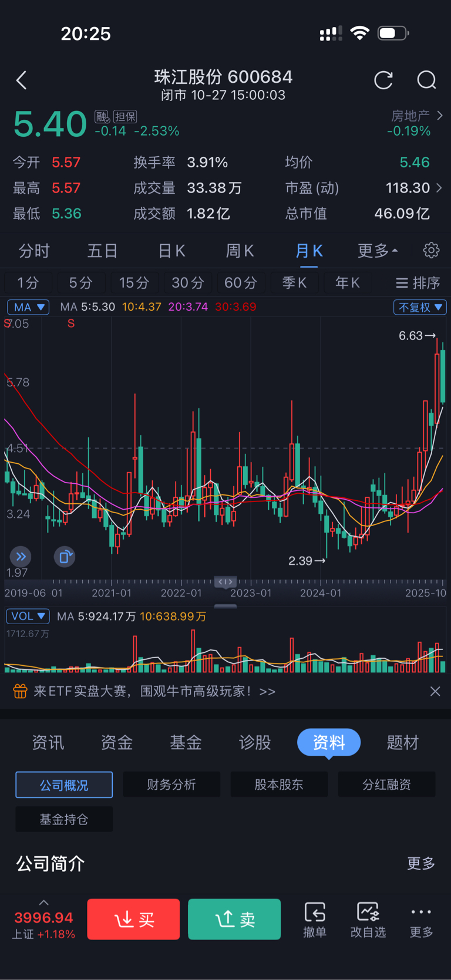451x980 pixels.
Task: Tap the ETF contest gift icon
Action: [x=20, y=691]
